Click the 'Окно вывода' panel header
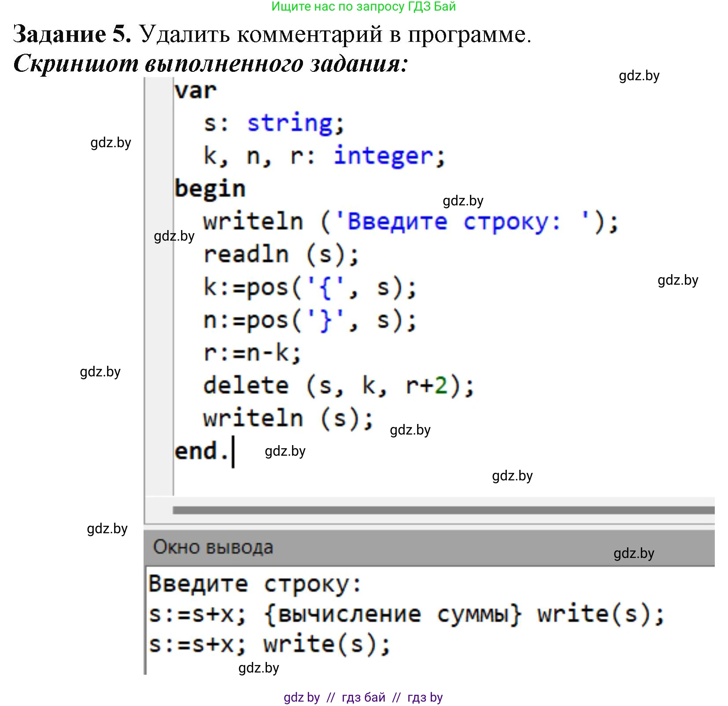This screenshot has width=728, height=706. click(213, 547)
